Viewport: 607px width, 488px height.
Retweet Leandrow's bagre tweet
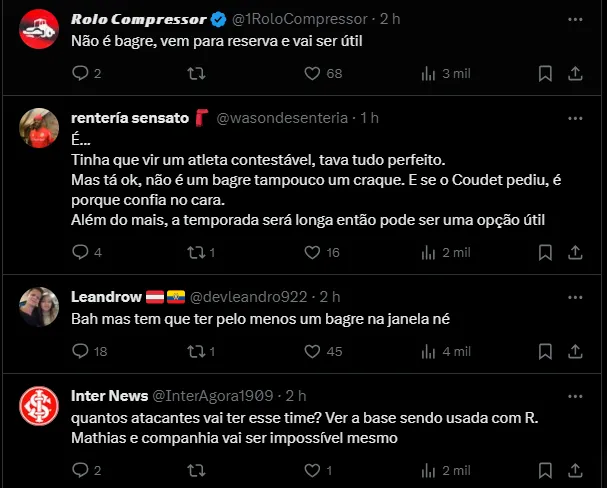(196, 351)
